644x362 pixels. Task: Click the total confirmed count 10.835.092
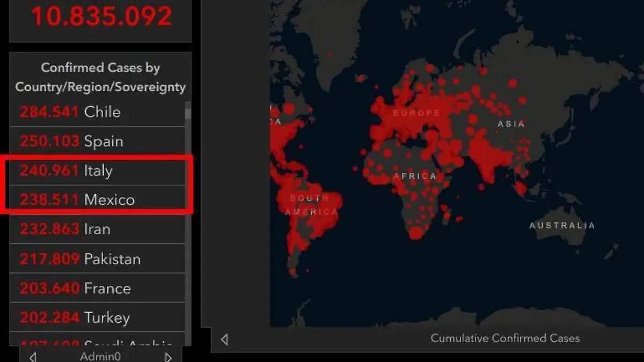click(101, 16)
